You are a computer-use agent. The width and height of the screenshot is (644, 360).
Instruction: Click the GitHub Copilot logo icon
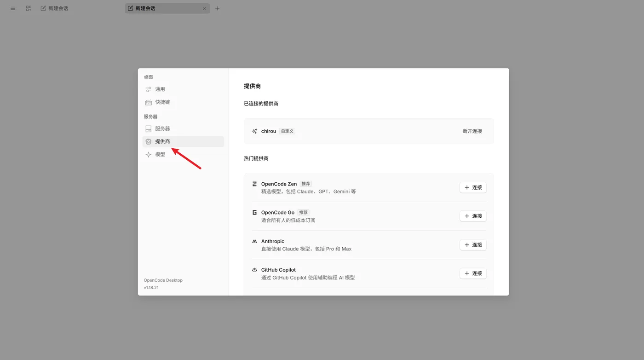(254, 270)
